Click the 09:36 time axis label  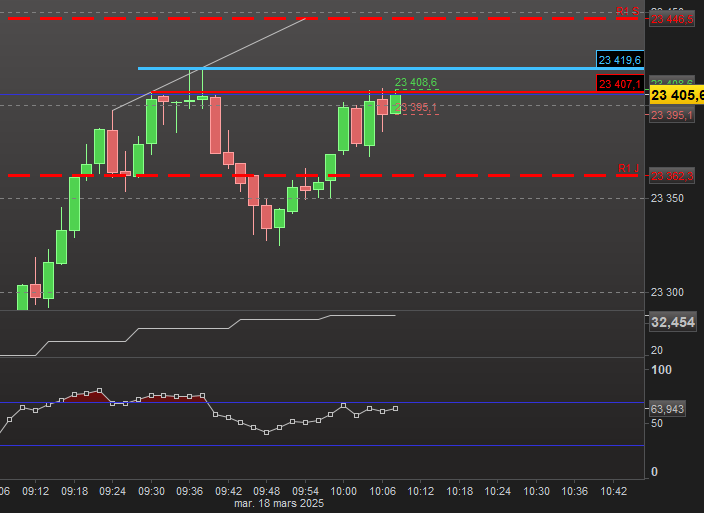(189, 491)
